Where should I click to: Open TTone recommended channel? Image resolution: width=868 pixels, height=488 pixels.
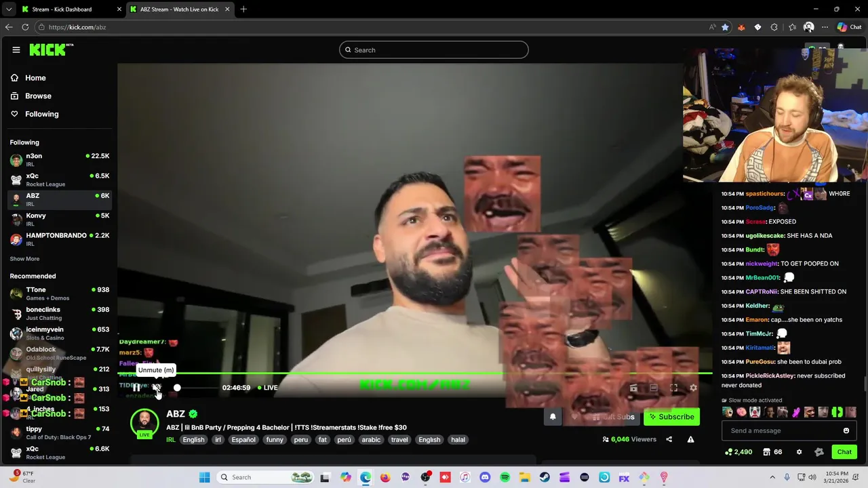click(59, 293)
